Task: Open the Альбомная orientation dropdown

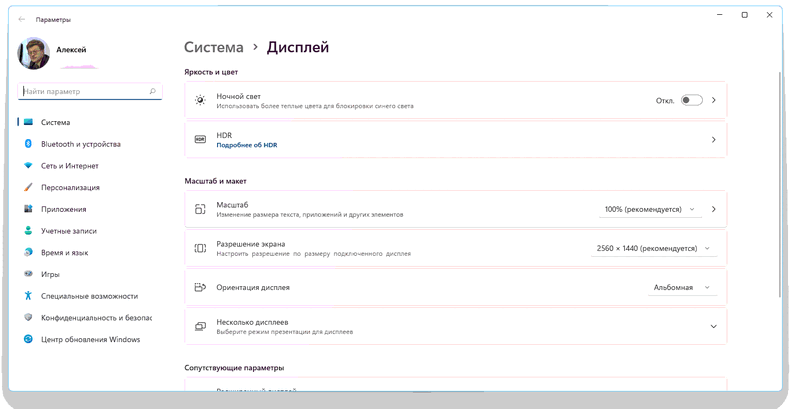Action: (x=683, y=288)
